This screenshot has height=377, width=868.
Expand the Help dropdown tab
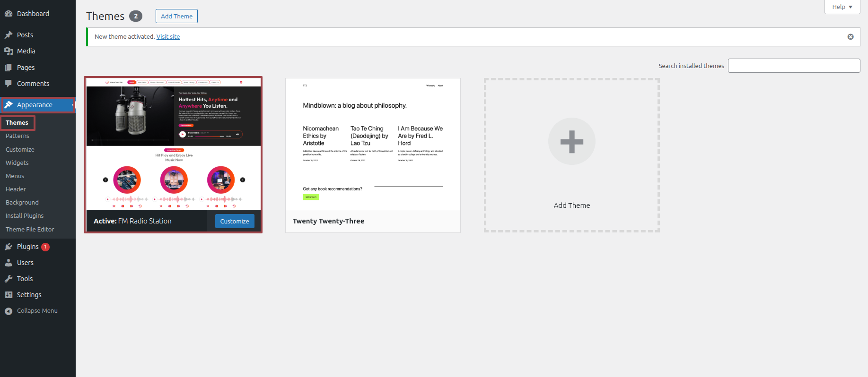tap(842, 7)
